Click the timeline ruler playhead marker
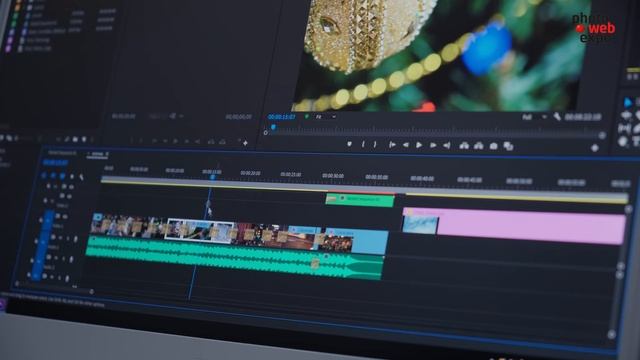Screen dimensions: 640x360 click(x=212, y=177)
